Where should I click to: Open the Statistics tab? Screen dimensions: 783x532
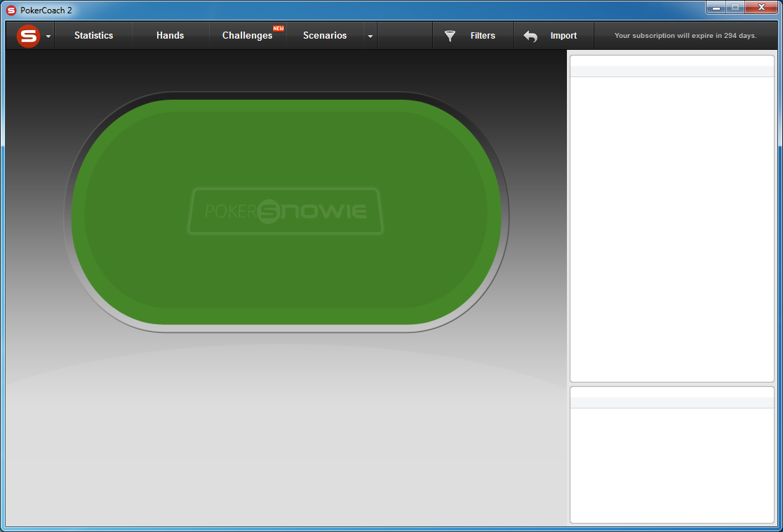click(93, 36)
